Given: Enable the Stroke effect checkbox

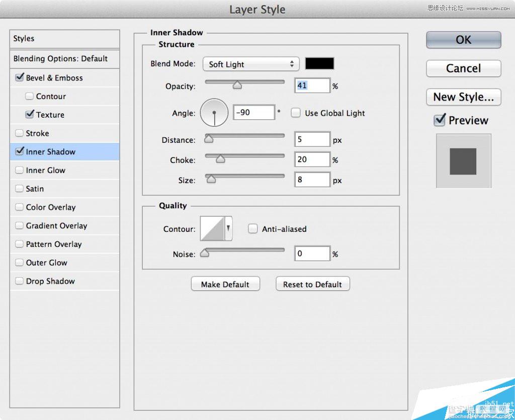Looking at the screenshot, I should tap(20, 133).
